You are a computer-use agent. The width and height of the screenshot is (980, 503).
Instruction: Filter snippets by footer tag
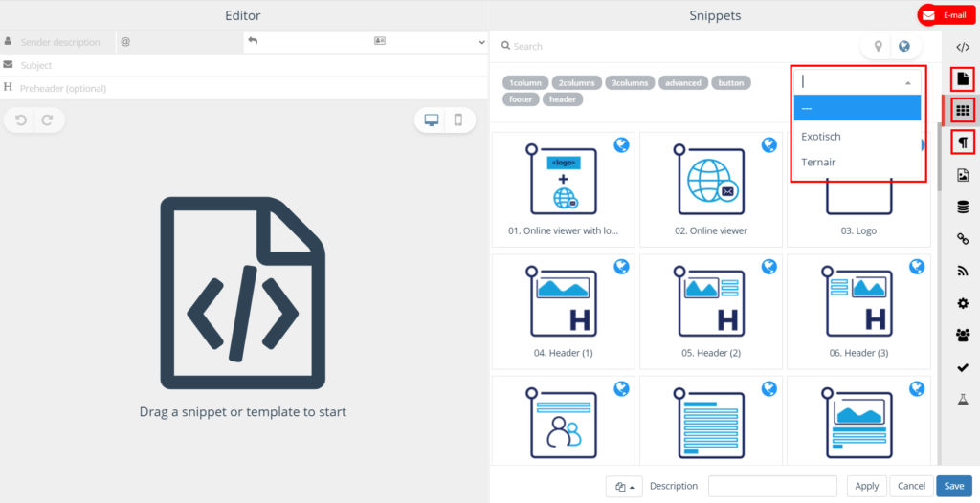521,99
